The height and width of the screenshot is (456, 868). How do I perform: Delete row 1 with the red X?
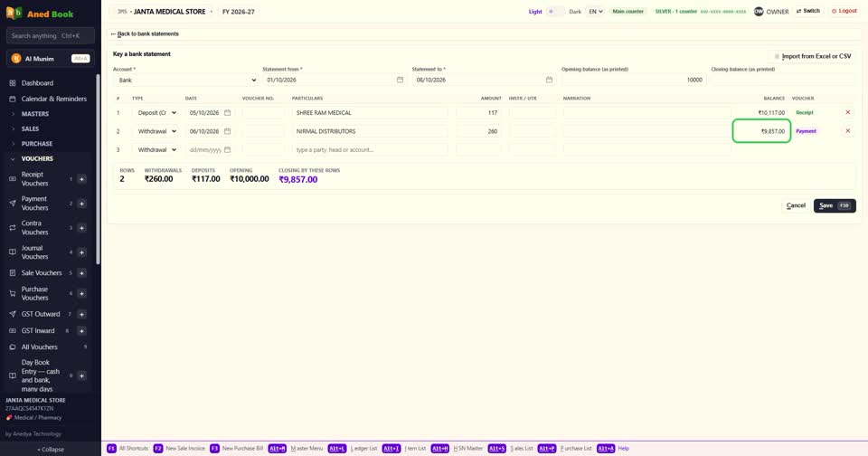[x=847, y=112]
